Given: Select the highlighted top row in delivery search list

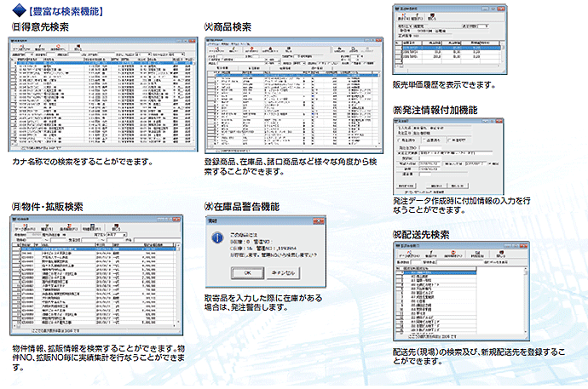Looking at the screenshot, I should click(440, 272).
